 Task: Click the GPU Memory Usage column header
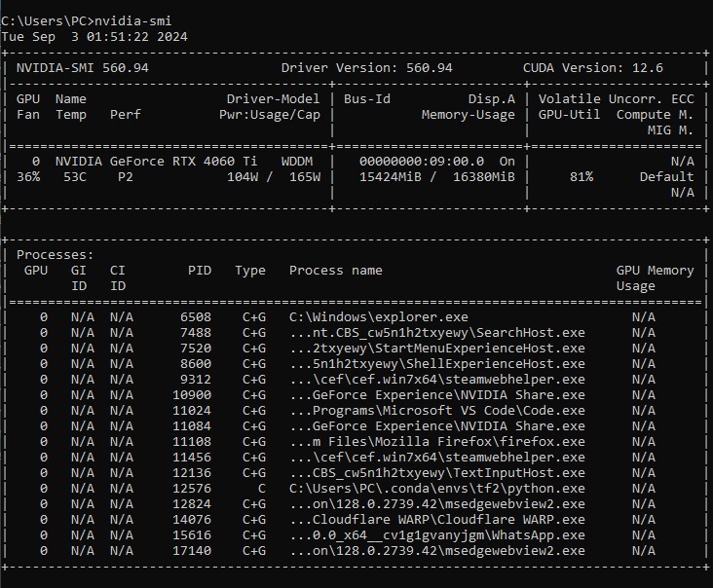click(655, 278)
